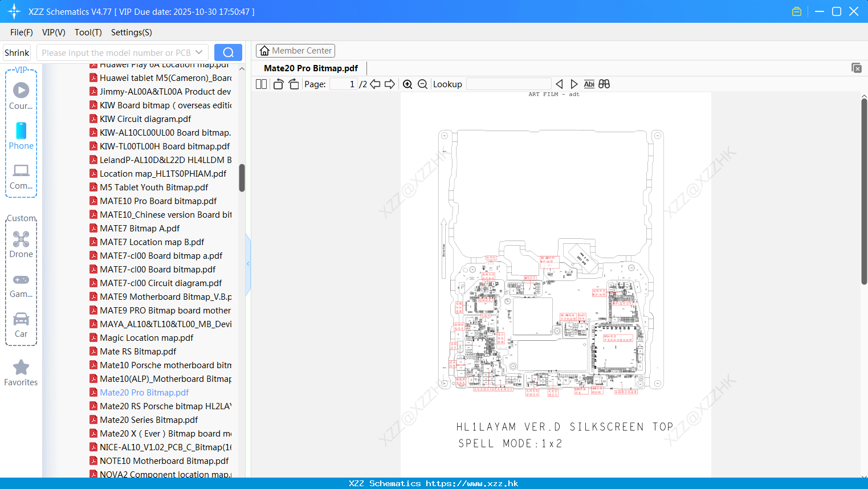Click the Shrink button
Image resolution: width=868 pixels, height=489 pixels.
17,52
